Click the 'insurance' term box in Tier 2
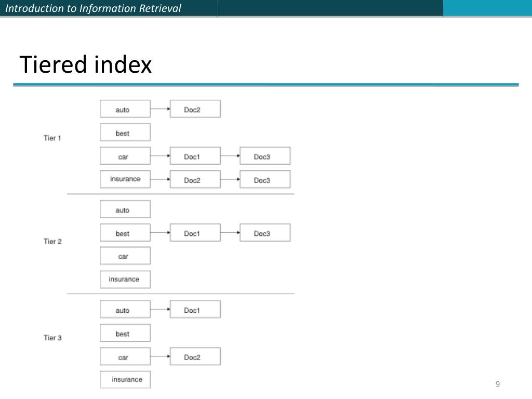This screenshot has width=532, height=399. tap(125, 280)
